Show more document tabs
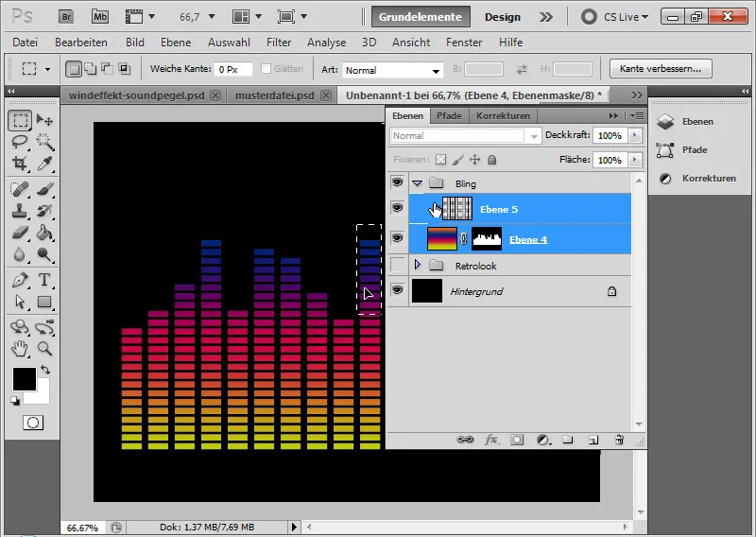 coord(636,95)
